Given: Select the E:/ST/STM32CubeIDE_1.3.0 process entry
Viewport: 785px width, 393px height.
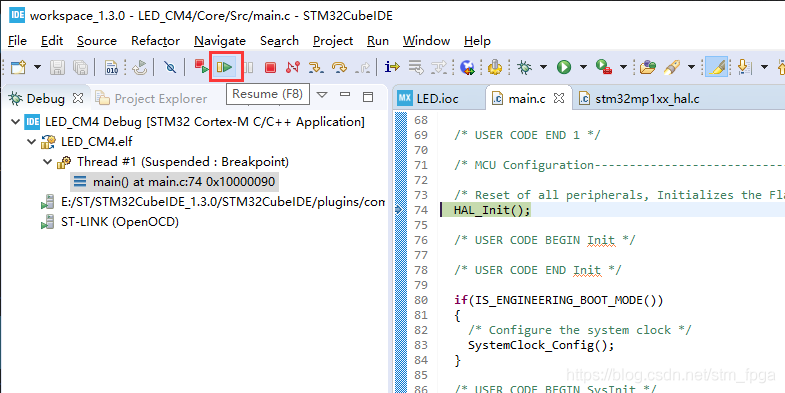Looking at the screenshot, I should coord(213,202).
